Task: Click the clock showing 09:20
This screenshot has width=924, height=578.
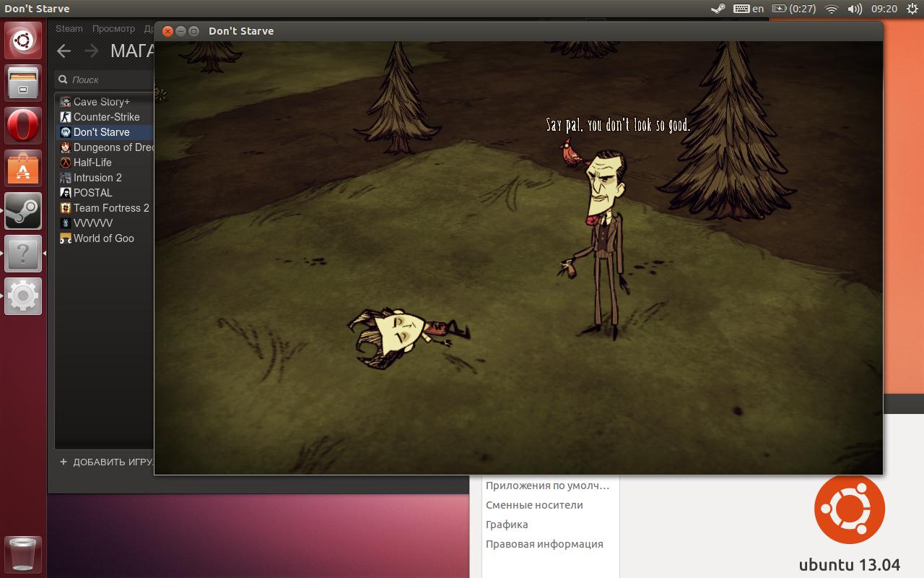Action: point(884,9)
